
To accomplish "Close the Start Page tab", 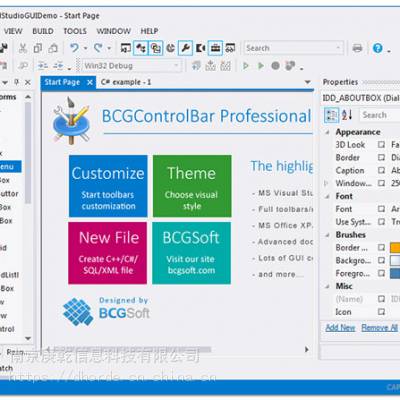I will 90,82.
